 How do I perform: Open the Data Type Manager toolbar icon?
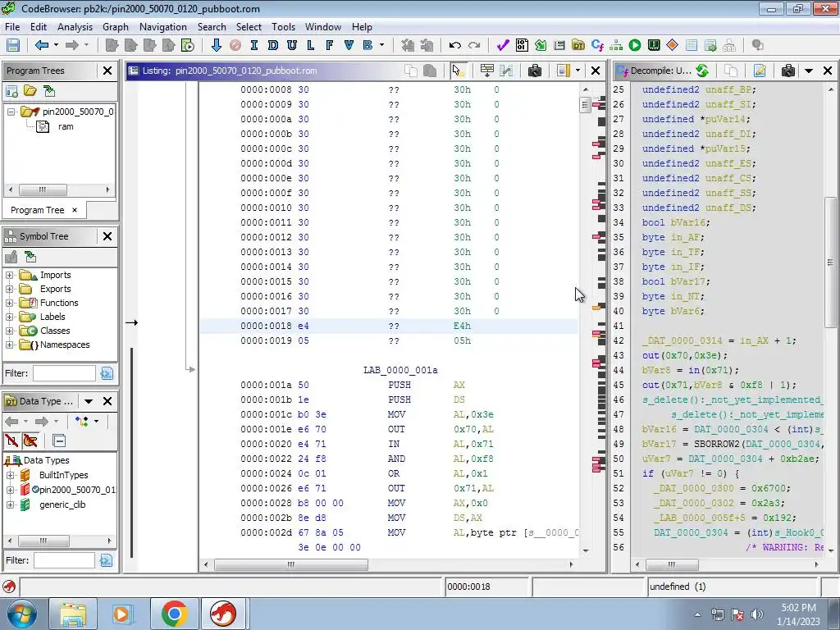coord(578,46)
